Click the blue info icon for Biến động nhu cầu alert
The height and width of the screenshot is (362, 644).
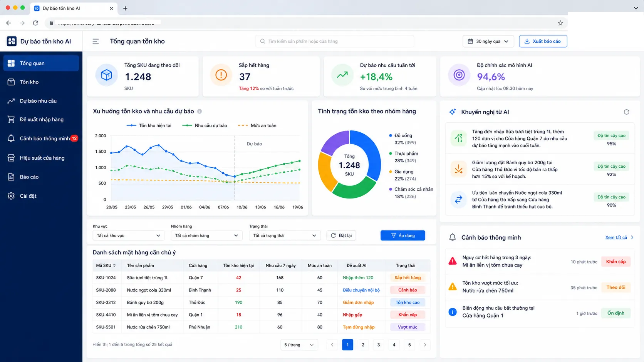point(453,312)
